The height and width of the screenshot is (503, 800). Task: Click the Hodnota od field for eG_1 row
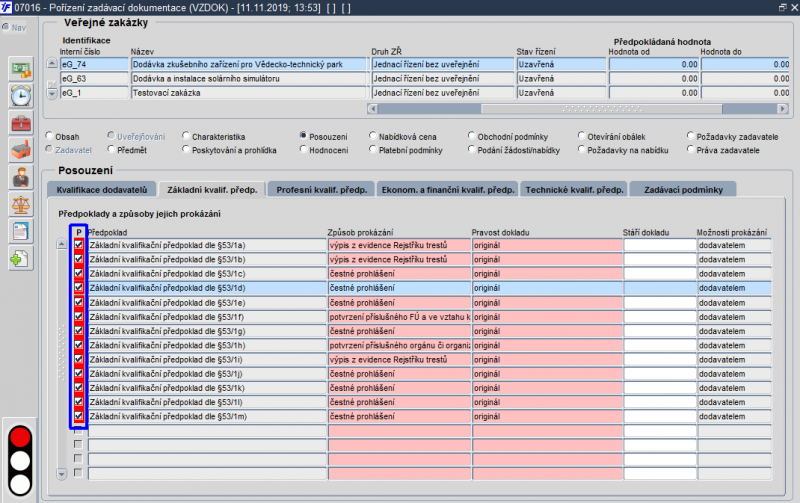654,93
